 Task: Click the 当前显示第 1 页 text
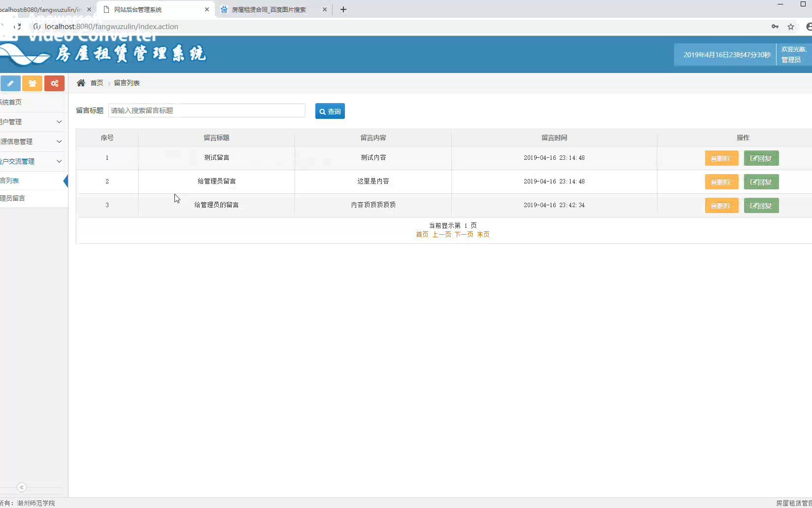[453, 225]
